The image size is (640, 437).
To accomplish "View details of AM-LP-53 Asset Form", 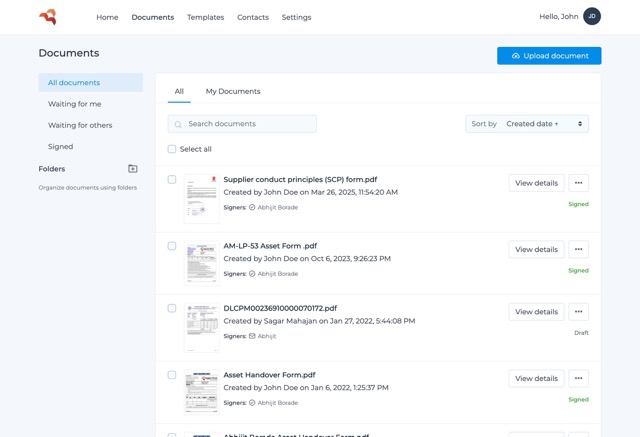I will [x=536, y=249].
